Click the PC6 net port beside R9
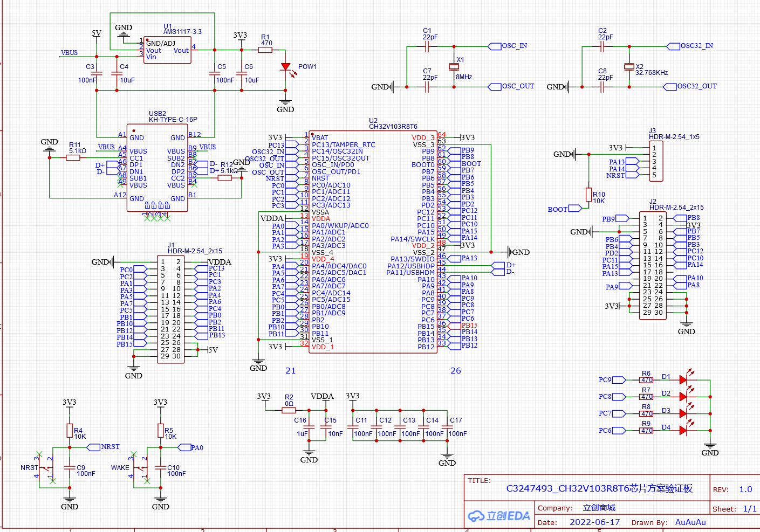This screenshot has width=760, height=532. tap(612, 430)
